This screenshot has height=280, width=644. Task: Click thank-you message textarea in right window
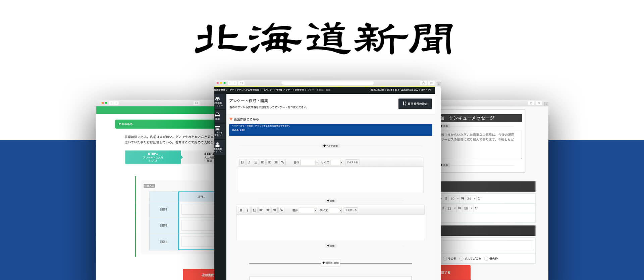(481, 145)
